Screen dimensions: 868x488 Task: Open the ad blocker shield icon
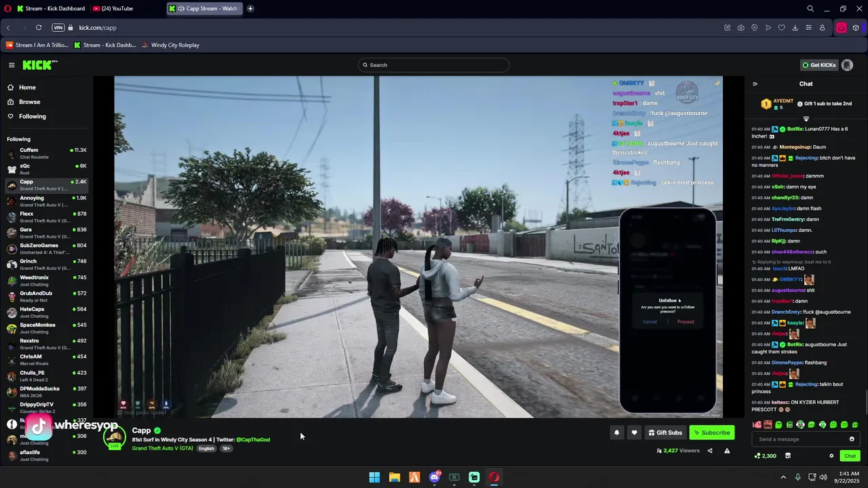coord(754,28)
